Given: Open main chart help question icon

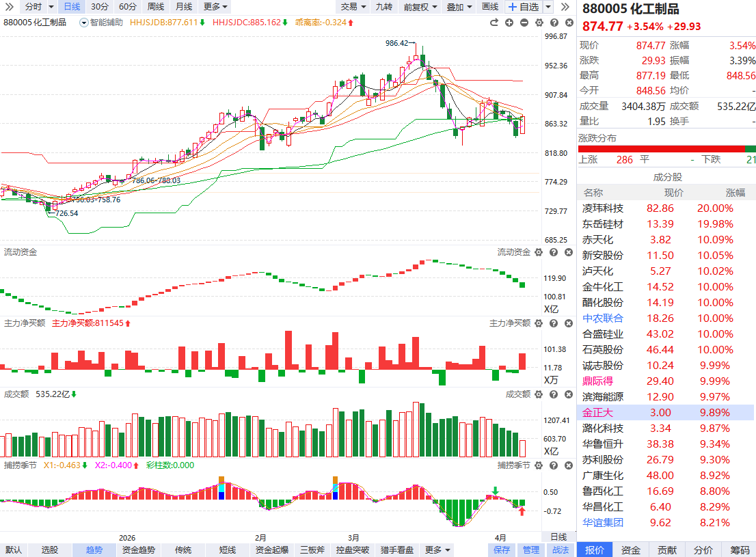Looking at the screenshot, I should click(554, 23).
